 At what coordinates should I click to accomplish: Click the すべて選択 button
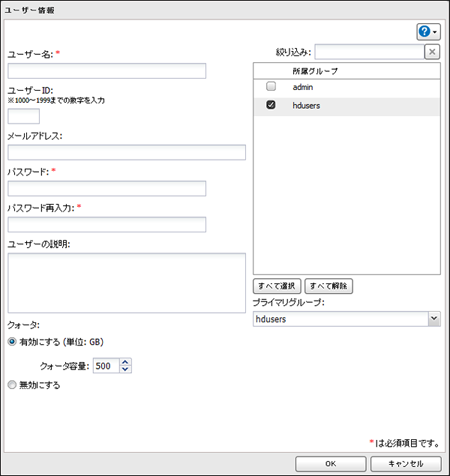coord(277,286)
